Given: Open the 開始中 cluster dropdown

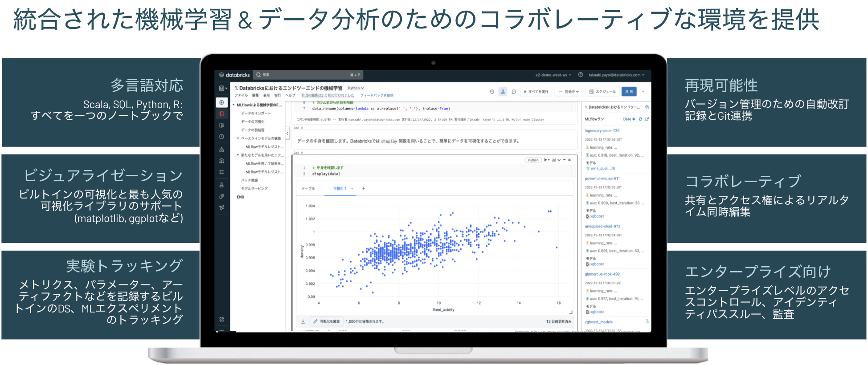Looking at the screenshot, I should click(x=569, y=92).
